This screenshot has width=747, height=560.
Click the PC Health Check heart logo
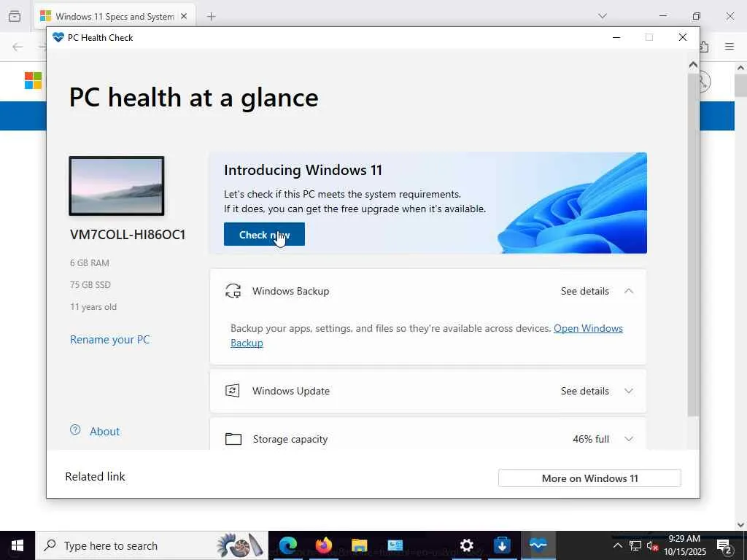[x=58, y=37]
